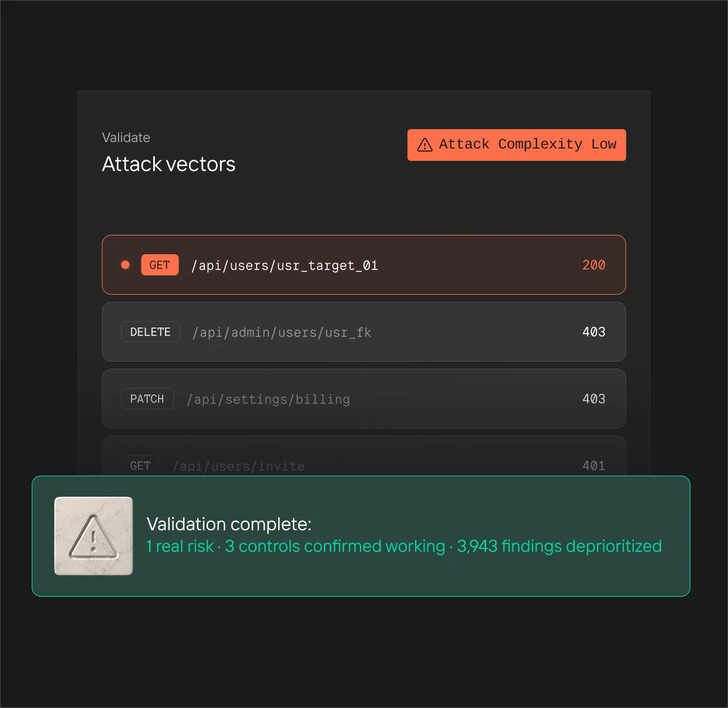
Task: Click the marble warning tile icon
Action: click(x=93, y=536)
